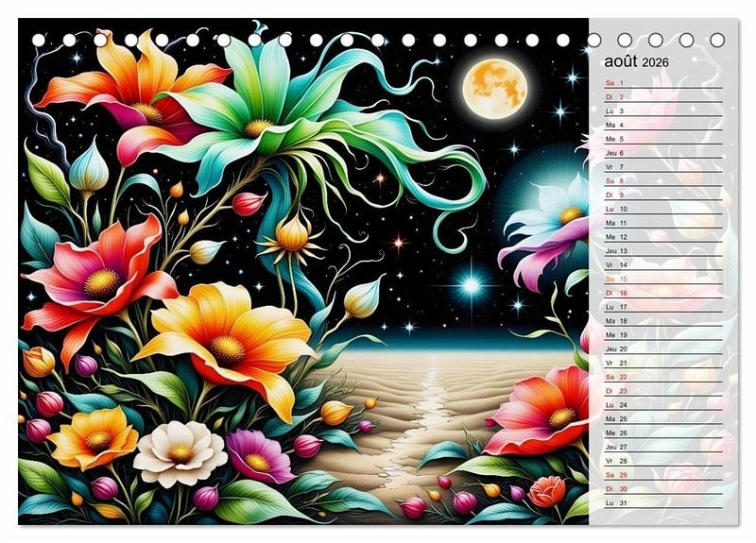Image resolution: width=756 pixels, height=543 pixels.
Task: Select the Sa 1 date row
Action: 661,83
